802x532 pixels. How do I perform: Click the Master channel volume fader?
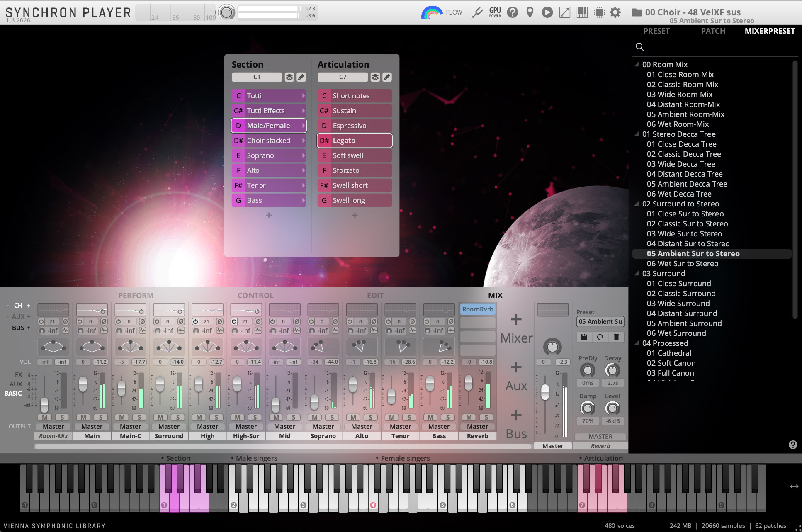click(545, 392)
